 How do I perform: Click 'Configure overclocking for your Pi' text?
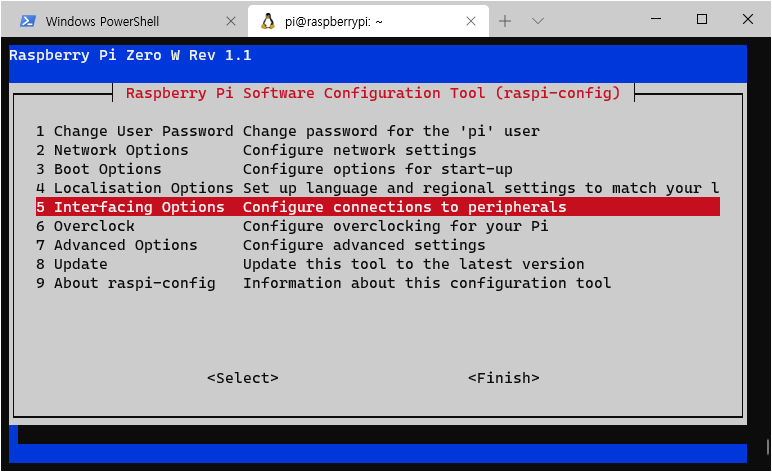pyautogui.click(x=395, y=226)
